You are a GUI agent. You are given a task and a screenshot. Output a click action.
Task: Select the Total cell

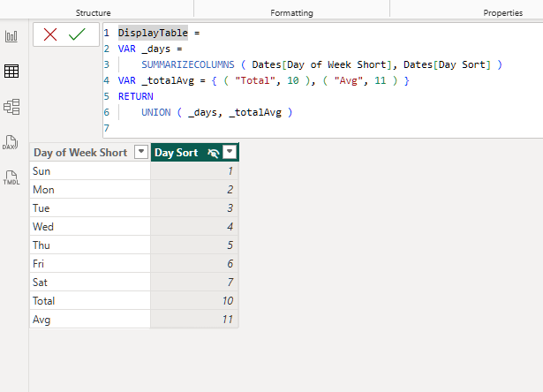tap(90, 300)
